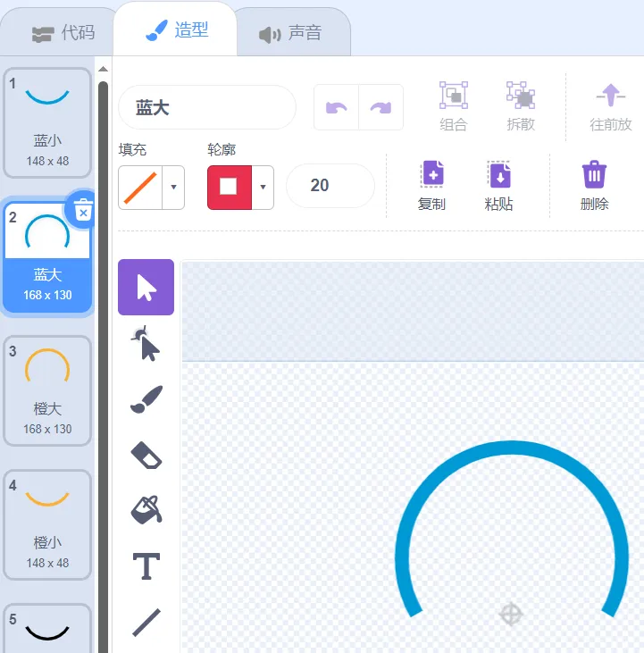Select costume 5 black arc thumbnail
This screenshot has height=653, width=644.
(x=47, y=628)
